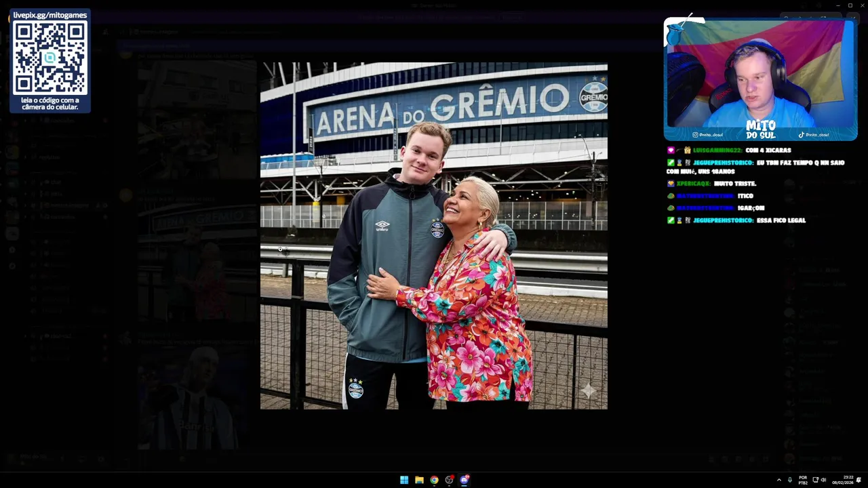Close the Discord window

click(861, 5)
